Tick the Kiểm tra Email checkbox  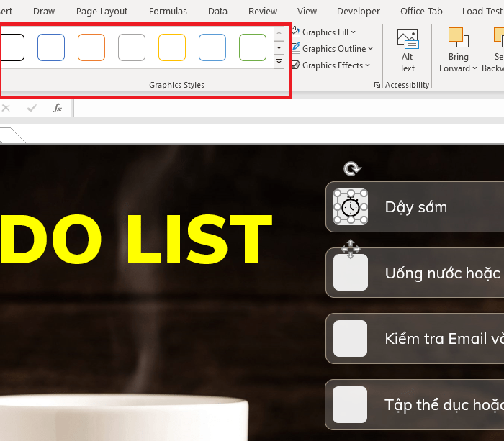351,338
